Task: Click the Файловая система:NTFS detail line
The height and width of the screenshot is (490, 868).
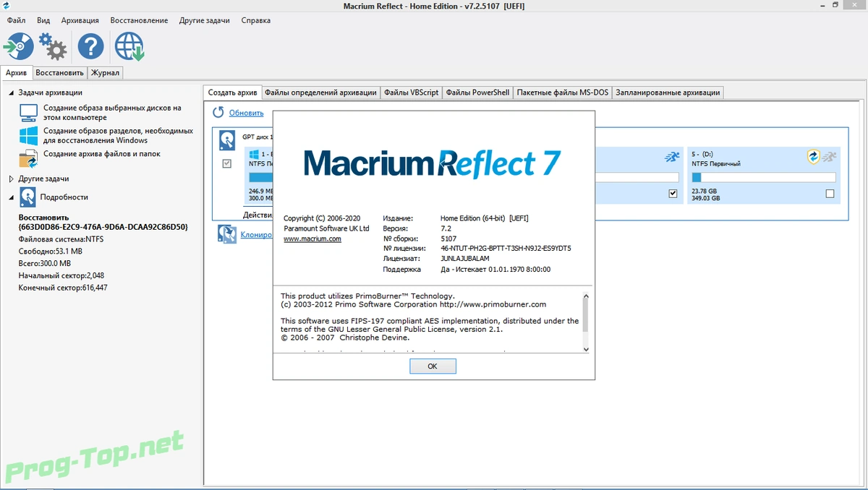Action: 61,238
